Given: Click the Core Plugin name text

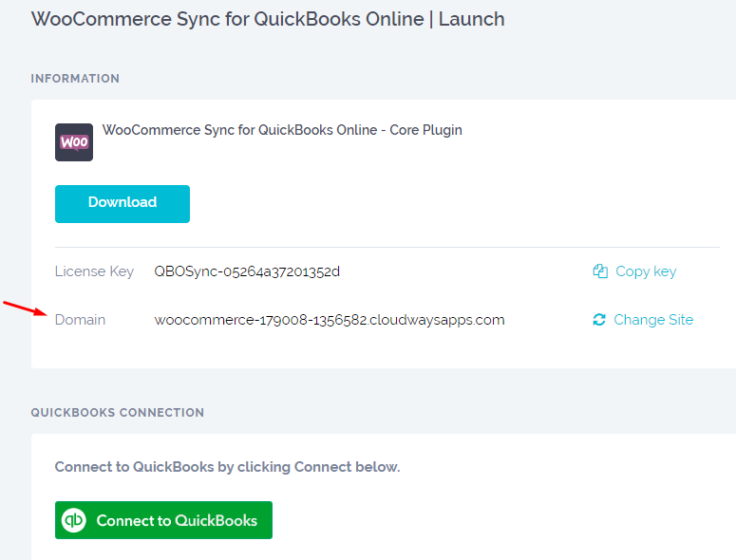Looking at the screenshot, I should [282, 130].
